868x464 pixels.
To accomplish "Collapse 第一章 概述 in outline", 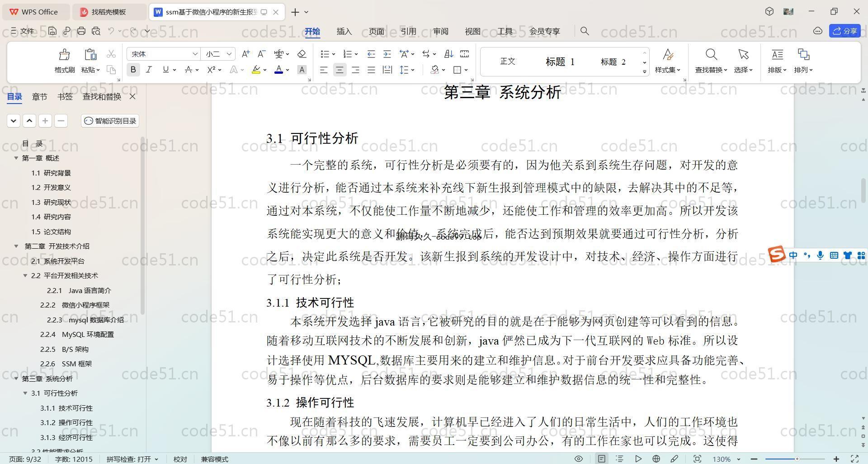I will (x=16, y=158).
